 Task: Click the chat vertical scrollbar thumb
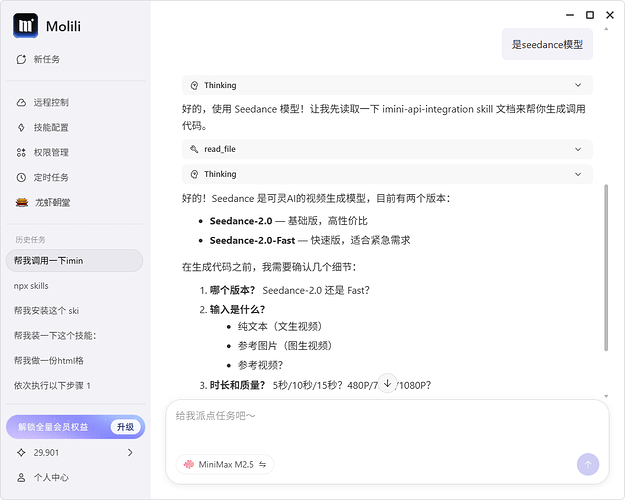pos(606,267)
